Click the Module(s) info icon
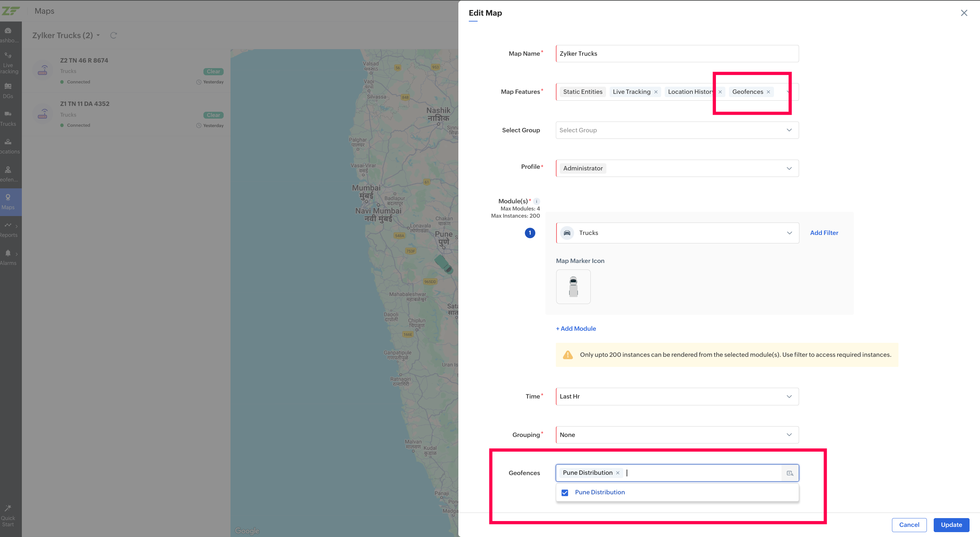Screen dimensions: 980x537 point(536,201)
